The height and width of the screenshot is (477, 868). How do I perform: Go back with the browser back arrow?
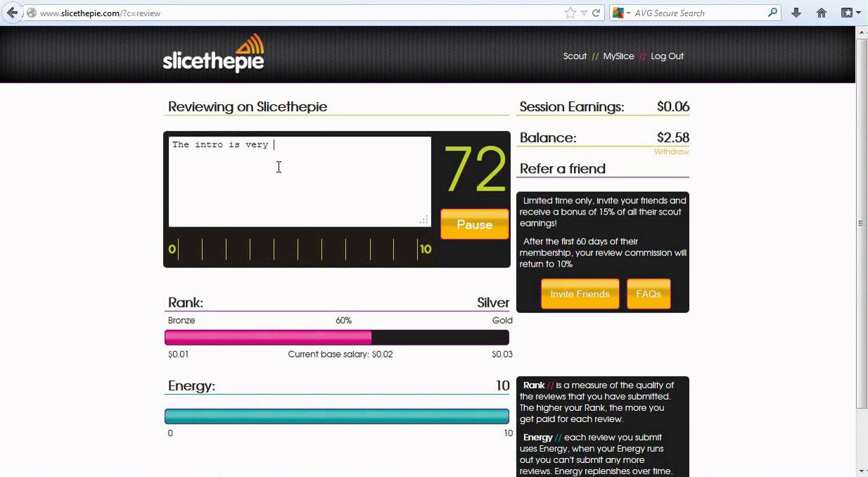pos(12,13)
